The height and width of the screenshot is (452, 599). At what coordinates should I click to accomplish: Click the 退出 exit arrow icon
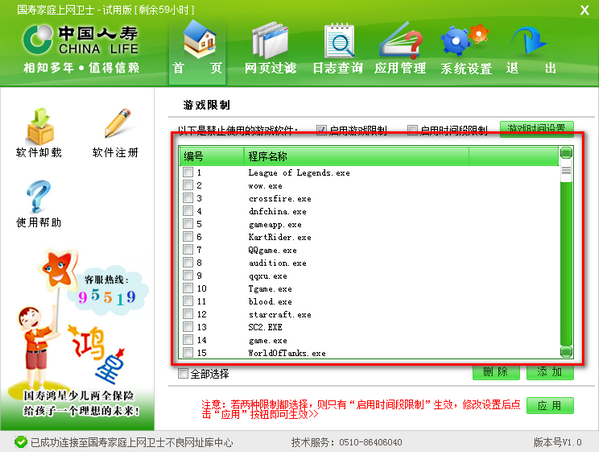tap(529, 40)
